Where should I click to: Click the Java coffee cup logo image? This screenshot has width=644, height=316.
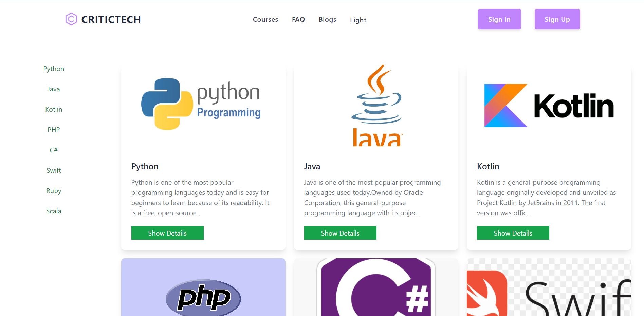pyautogui.click(x=376, y=106)
